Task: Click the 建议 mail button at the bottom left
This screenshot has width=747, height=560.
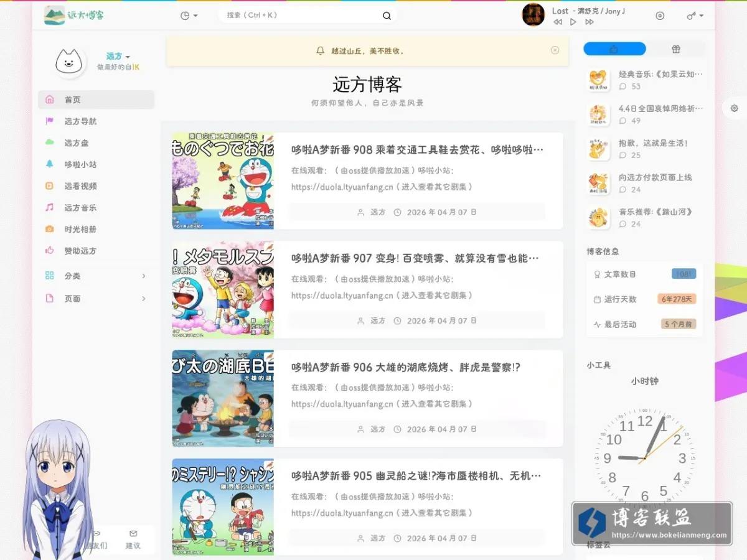Action: [x=133, y=539]
